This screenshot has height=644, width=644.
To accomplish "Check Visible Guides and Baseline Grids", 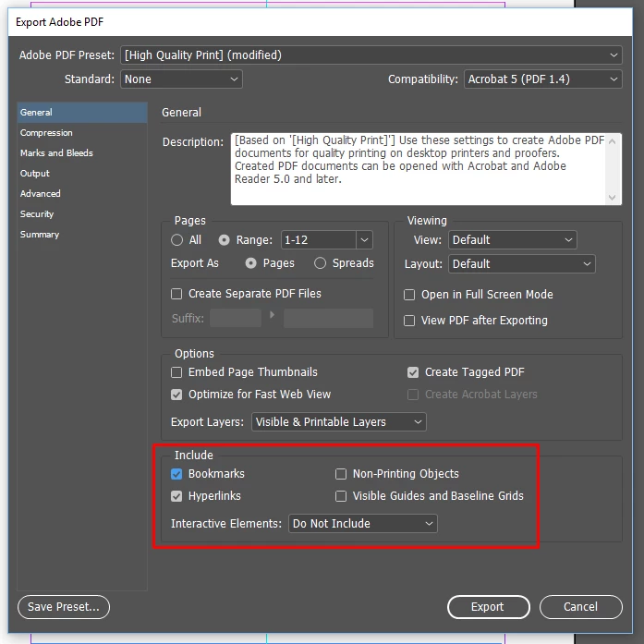I will (341, 496).
